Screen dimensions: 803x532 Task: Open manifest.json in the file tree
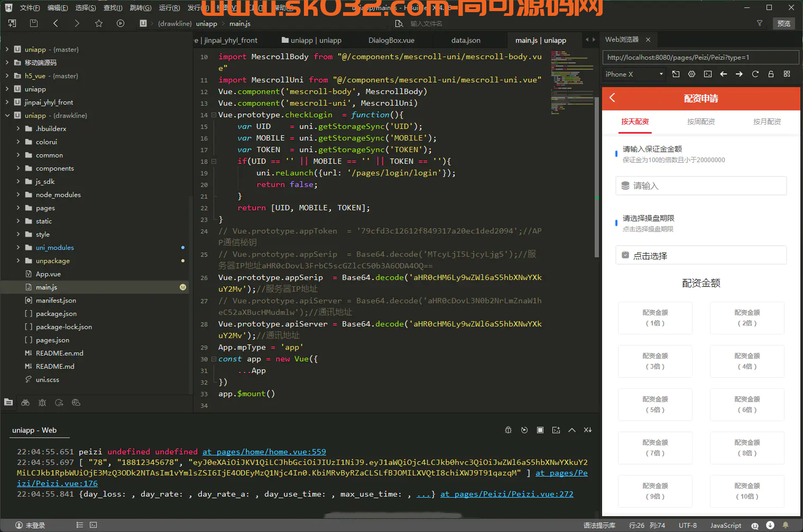point(56,300)
